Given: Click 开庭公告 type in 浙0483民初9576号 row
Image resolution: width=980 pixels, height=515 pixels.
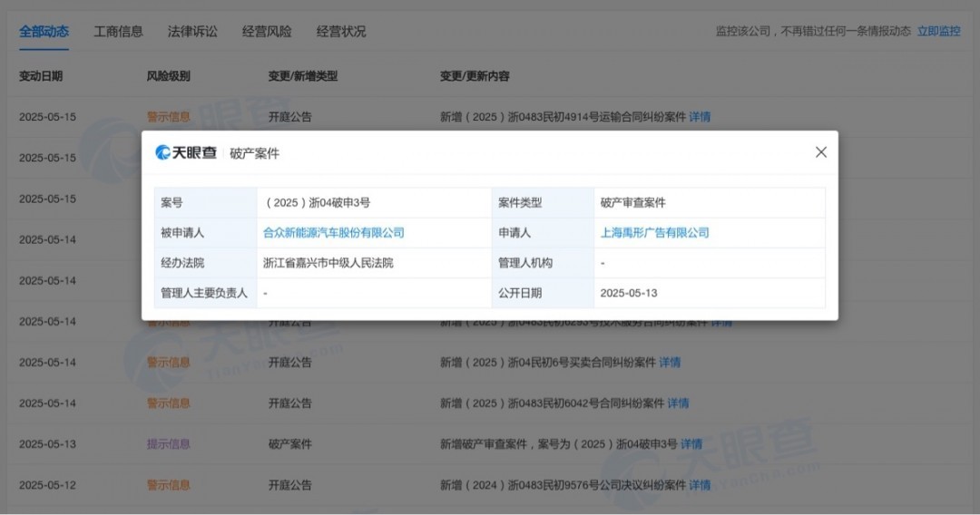Looking at the screenshot, I should (x=290, y=485).
